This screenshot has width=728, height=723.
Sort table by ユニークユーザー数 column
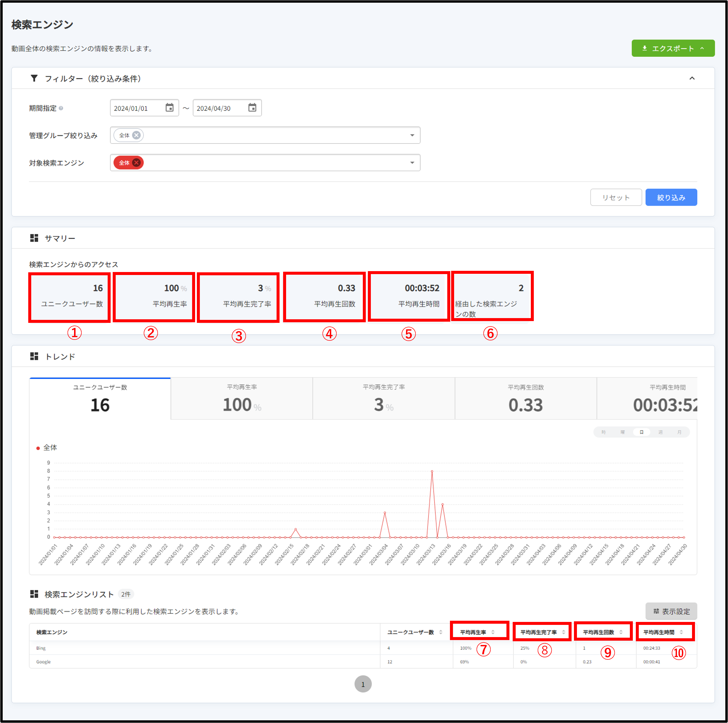[x=440, y=632]
